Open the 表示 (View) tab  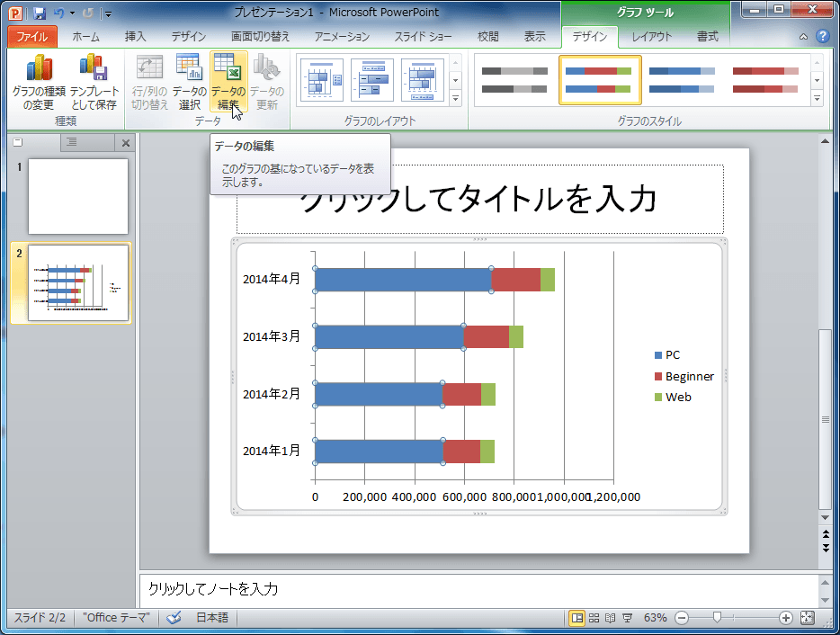pos(534,37)
